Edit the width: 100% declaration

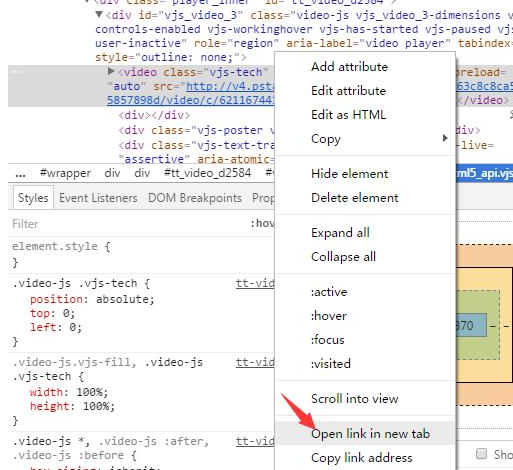coord(69,392)
